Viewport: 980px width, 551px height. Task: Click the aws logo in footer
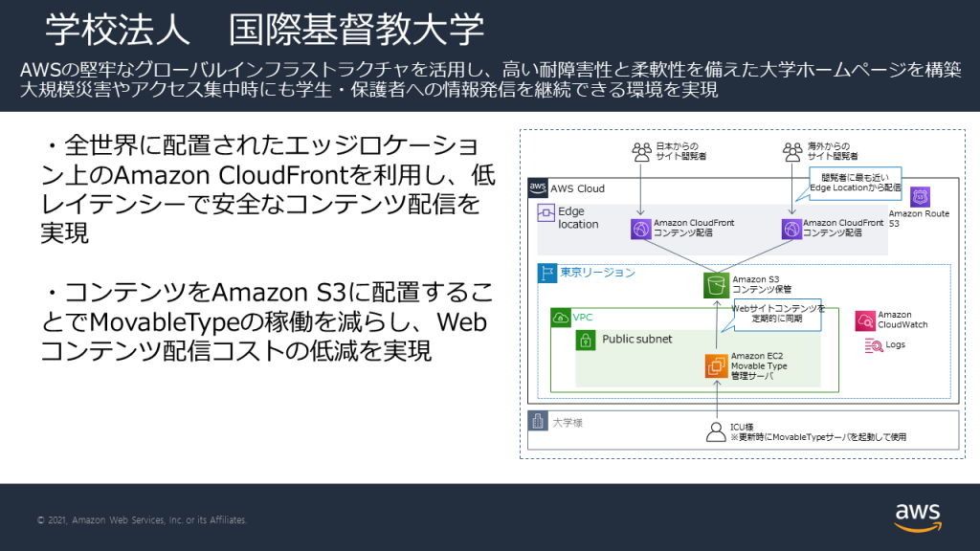pyautogui.click(x=918, y=518)
